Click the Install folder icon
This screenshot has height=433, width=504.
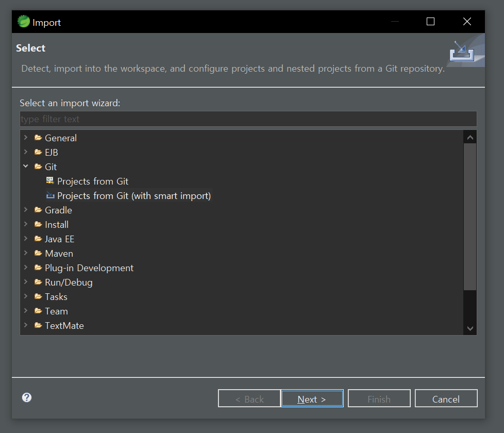(x=38, y=224)
